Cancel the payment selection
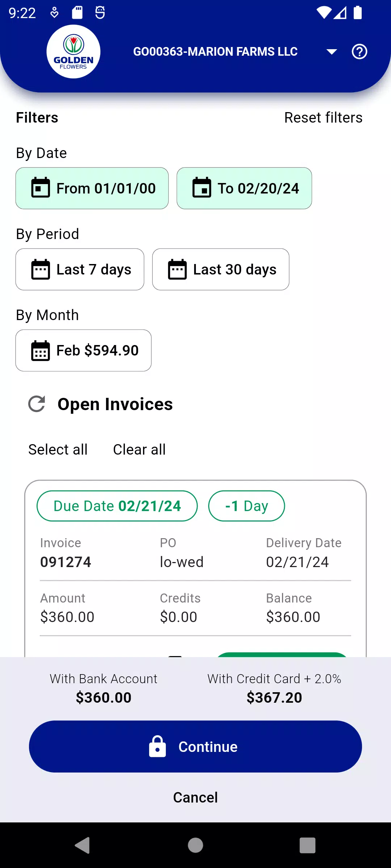This screenshot has height=868, width=391. 195,797
